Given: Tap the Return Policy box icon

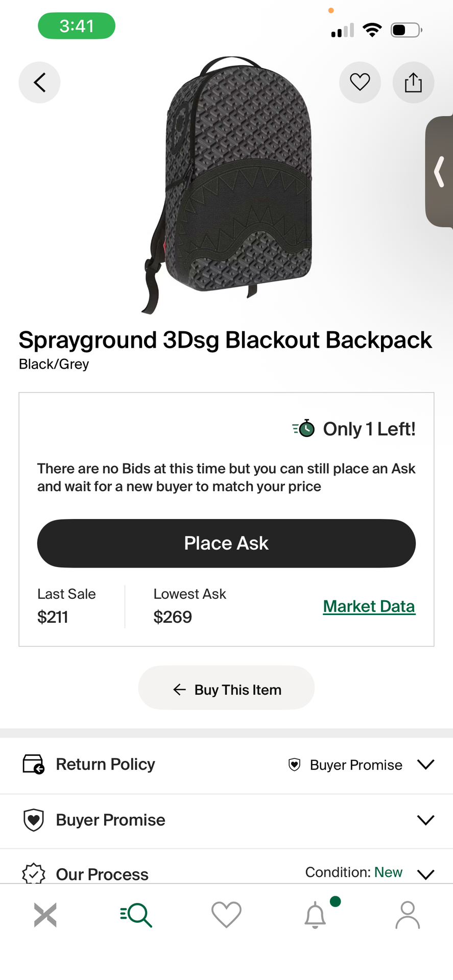Looking at the screenshot, I should click(33, 764).
